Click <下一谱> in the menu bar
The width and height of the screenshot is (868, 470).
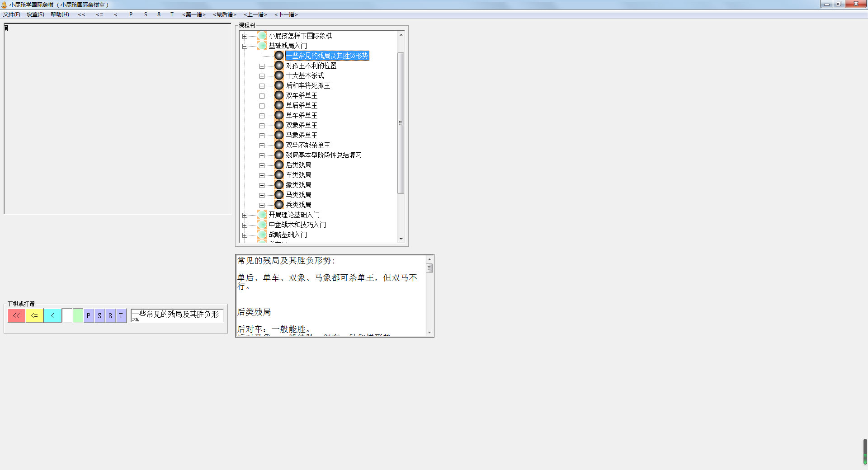pyautogui.click(x=286, y=14)
